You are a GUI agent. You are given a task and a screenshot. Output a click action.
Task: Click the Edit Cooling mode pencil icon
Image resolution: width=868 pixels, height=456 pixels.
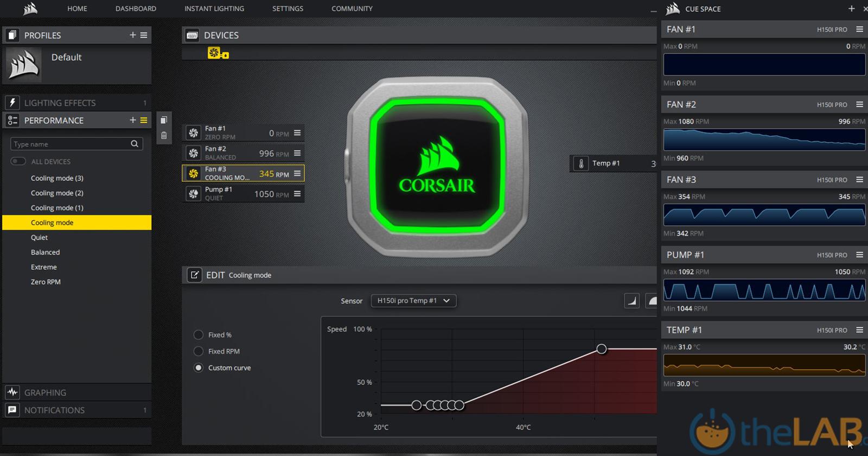pos(194,275)
